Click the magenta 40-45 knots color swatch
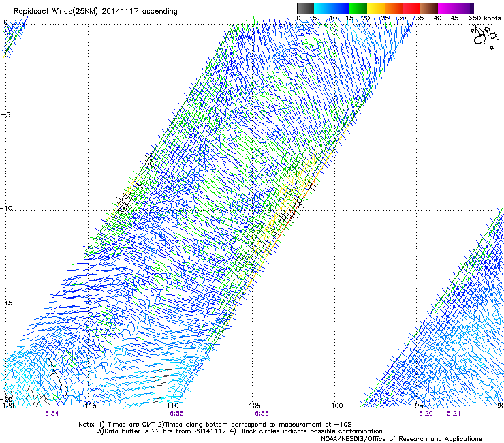The width and height of the screenshot is (504, 443). [447, 8]
